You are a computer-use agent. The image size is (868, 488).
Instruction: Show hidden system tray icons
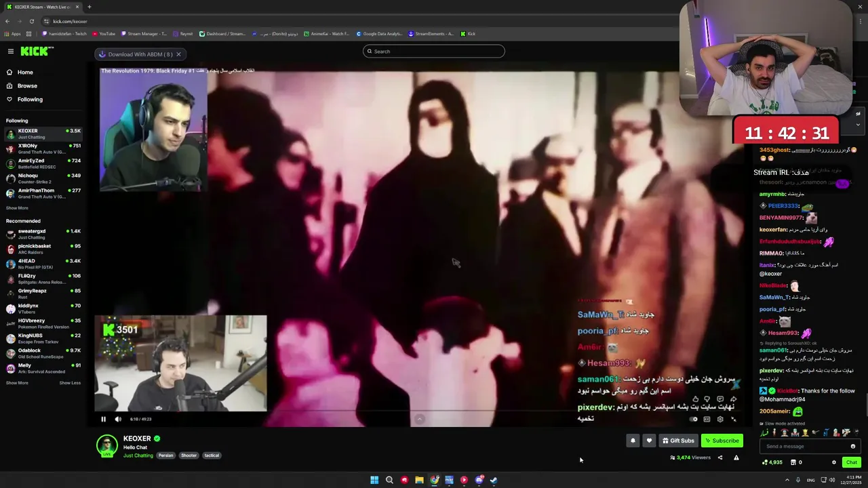[x=787, y=480]
